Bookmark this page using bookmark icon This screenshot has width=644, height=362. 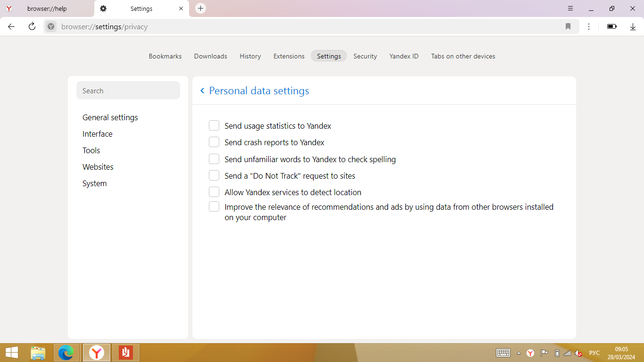[x=568, y=27]
